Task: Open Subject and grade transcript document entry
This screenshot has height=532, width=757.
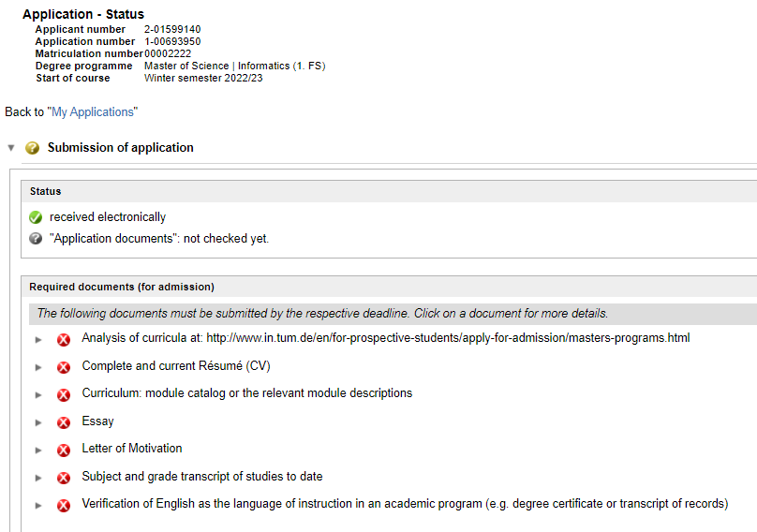Action: click(201, 477)
